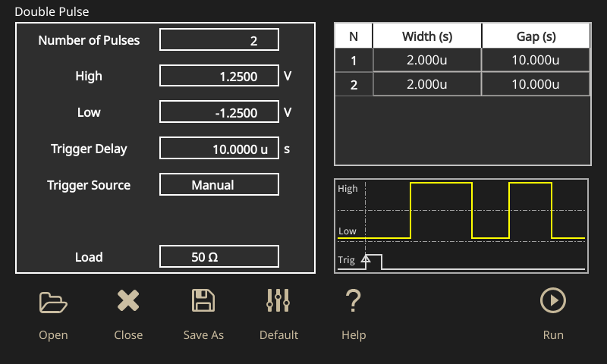This screenshot has height=364, width=607.
Task: Click the Gap (s) column header
Action: click(x=536, y=36)
